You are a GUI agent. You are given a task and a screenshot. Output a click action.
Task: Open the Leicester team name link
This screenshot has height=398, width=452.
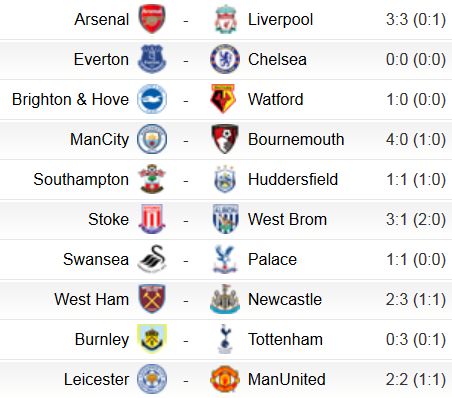[x=97, y=379]
